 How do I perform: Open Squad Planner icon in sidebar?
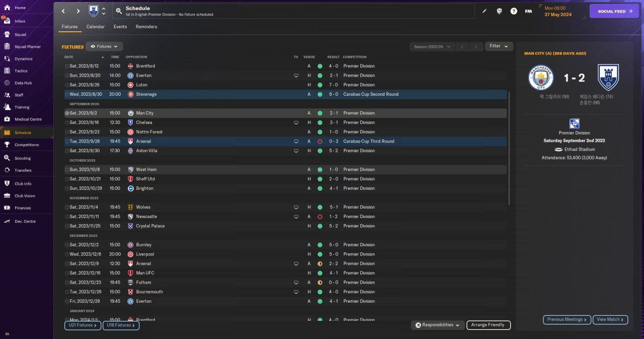coord(7,47)
